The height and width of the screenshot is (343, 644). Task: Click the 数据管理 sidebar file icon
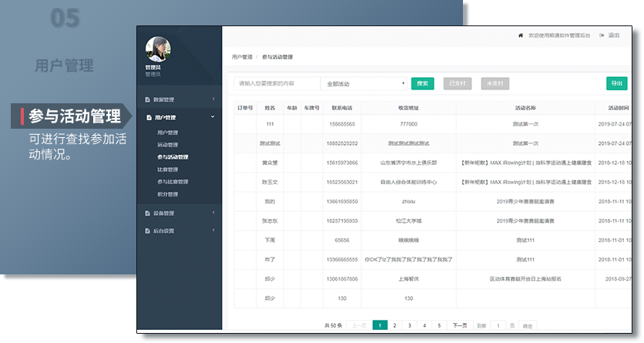point(148,99)
